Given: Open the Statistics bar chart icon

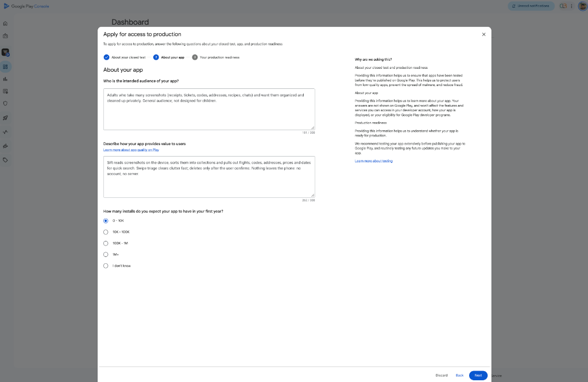Looking at the screenshot, I should click(5, 79).
